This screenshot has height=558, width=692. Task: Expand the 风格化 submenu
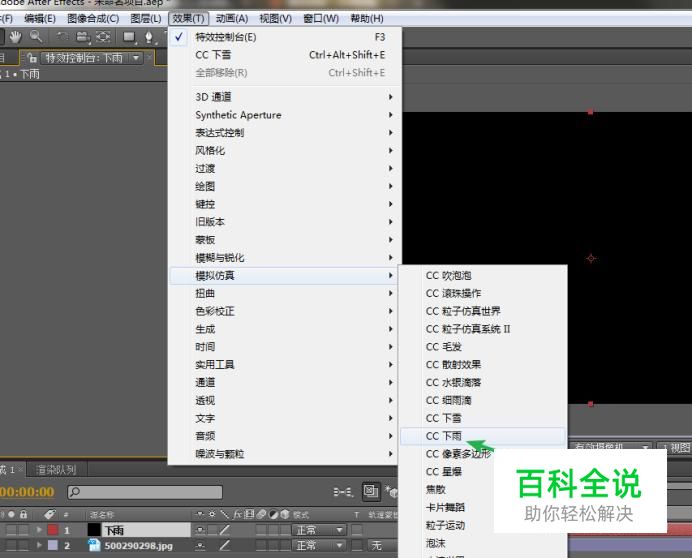click(x=285, y=151)
